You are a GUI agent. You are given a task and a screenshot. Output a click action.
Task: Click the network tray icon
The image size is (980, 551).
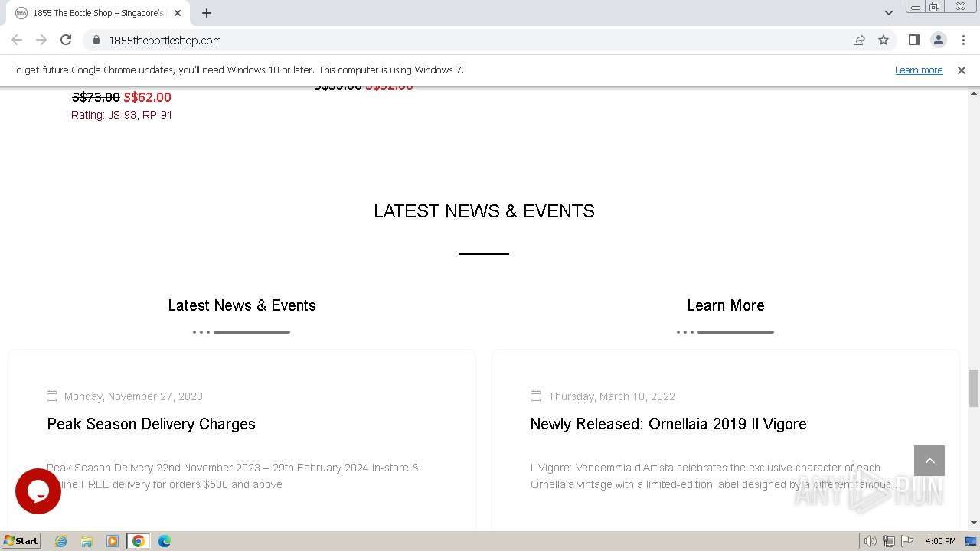pos(888,541)
